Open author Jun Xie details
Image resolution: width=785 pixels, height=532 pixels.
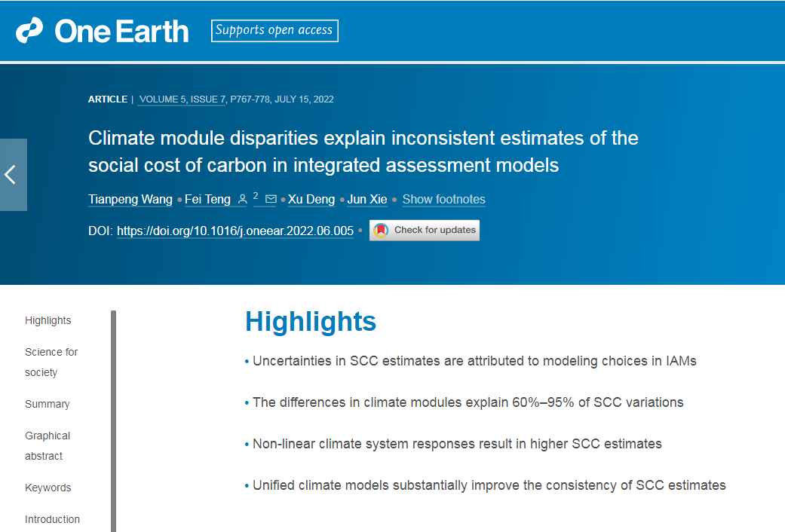coord(367,199)
